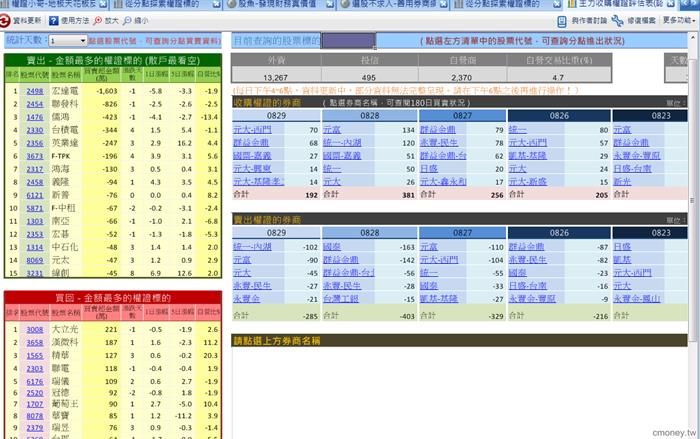Click 國泰 under 0828 in 賣出權證的券商
Screen dimensions: 700x439
point(332,247)
